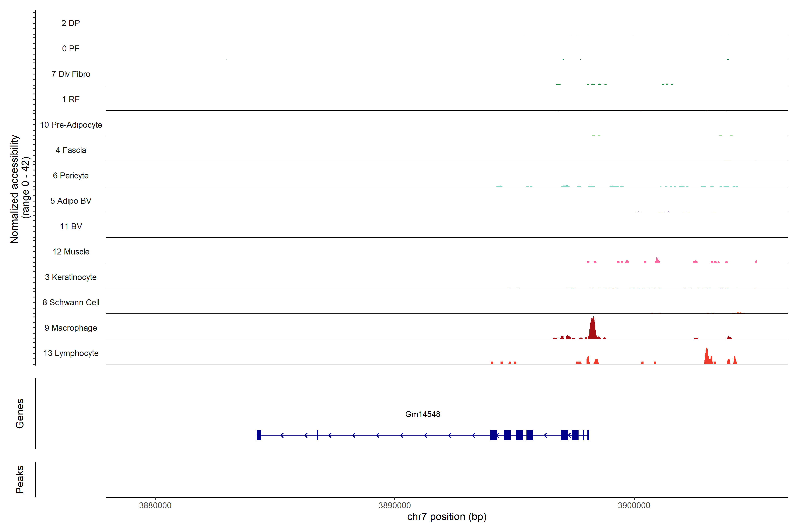The width and height of the screenshot is (798, 532).
Task: Click the 8 Schwann Cell track label
Action: (x=70, y=302)
